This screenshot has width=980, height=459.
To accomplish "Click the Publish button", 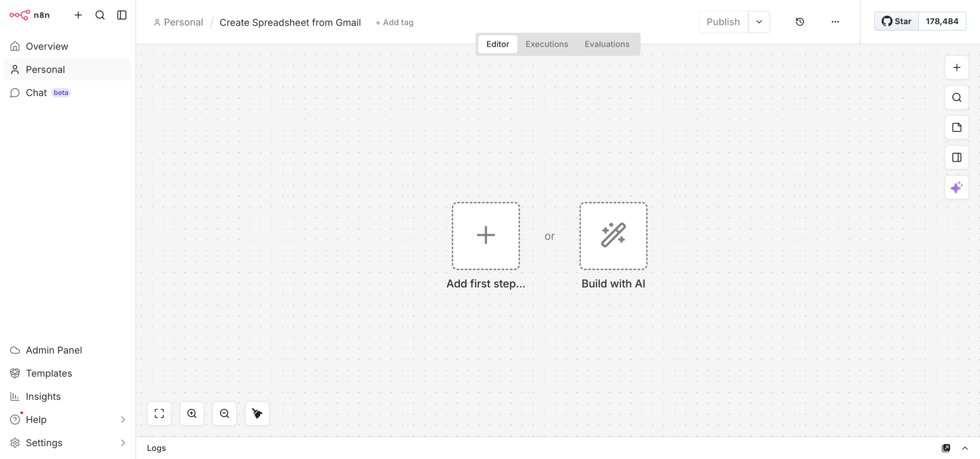I will point(723,22).
